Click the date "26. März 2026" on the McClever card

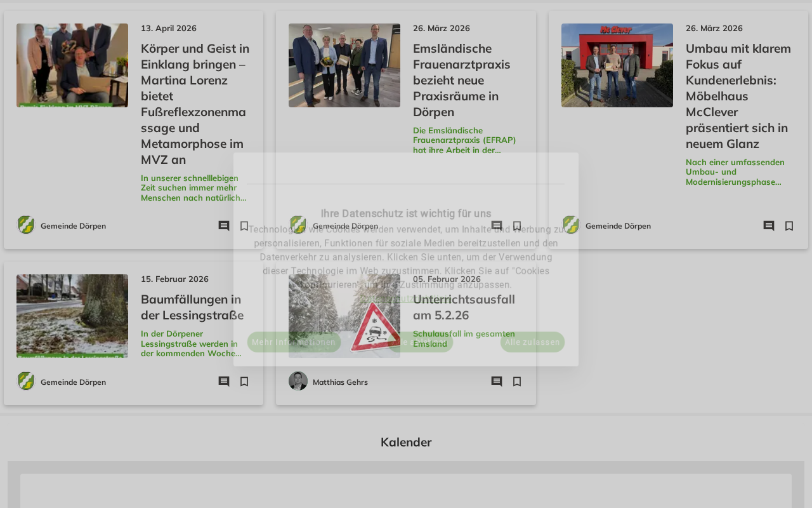pyautogui.click(x=714, y=29)
